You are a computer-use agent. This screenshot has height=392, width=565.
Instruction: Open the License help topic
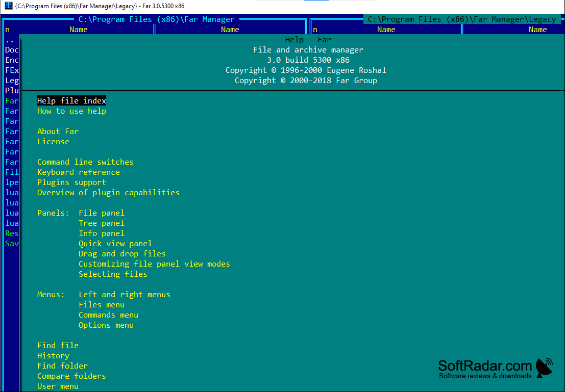(53, 142)
